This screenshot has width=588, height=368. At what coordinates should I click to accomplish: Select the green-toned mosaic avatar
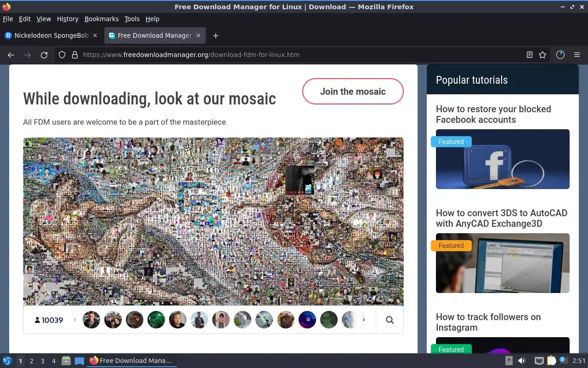click(156, 320)
